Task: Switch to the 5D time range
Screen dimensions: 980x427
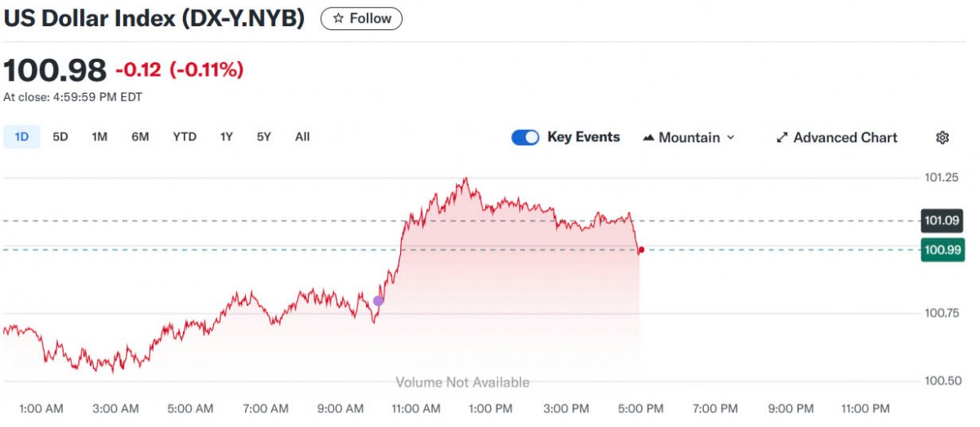Action: (60, 136)
